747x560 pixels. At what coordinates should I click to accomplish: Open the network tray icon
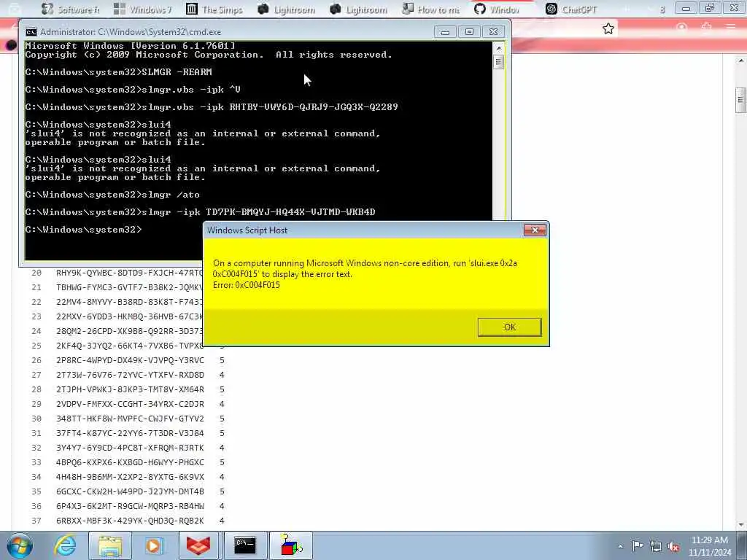[x=656, y=546]
